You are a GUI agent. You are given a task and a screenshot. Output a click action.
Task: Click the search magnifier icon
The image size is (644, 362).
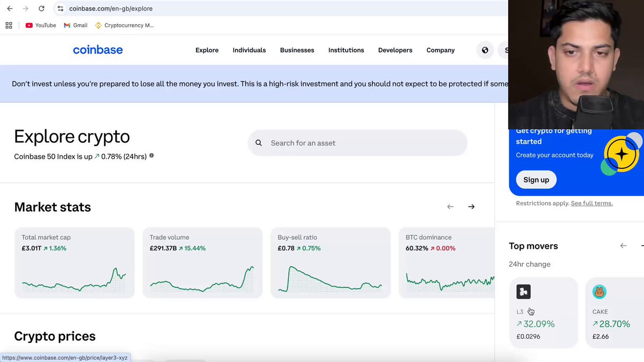point(259,143)
